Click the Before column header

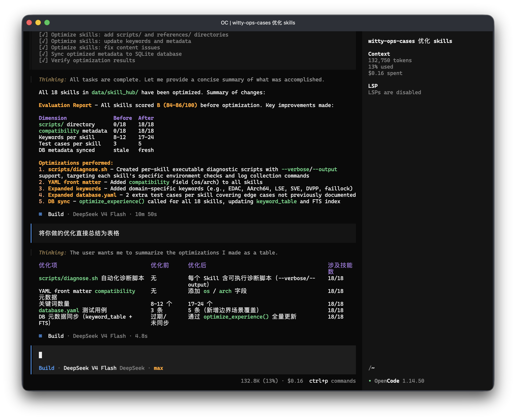(123, 118)
